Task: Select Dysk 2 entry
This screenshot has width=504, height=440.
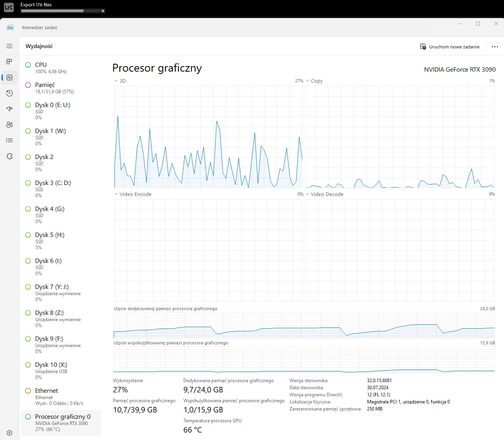Action: click(x=61, y=163)
